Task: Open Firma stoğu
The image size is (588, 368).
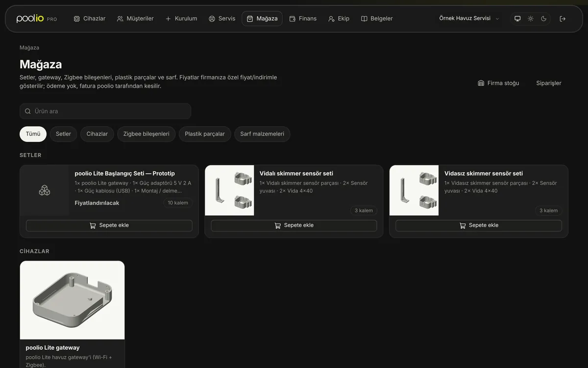Action: tap(498, 83)
